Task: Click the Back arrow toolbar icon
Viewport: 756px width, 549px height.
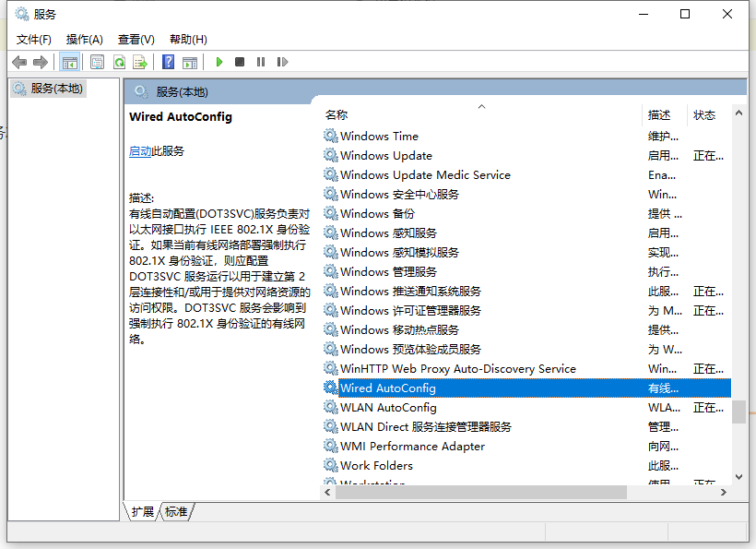Action: [x=19, y=62]
